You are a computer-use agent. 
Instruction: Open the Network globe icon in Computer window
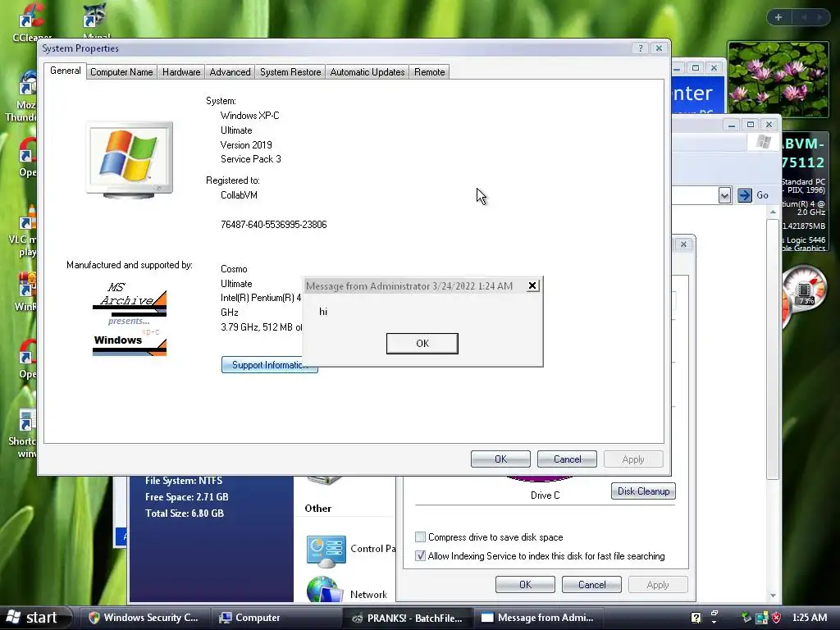point(325,589)
